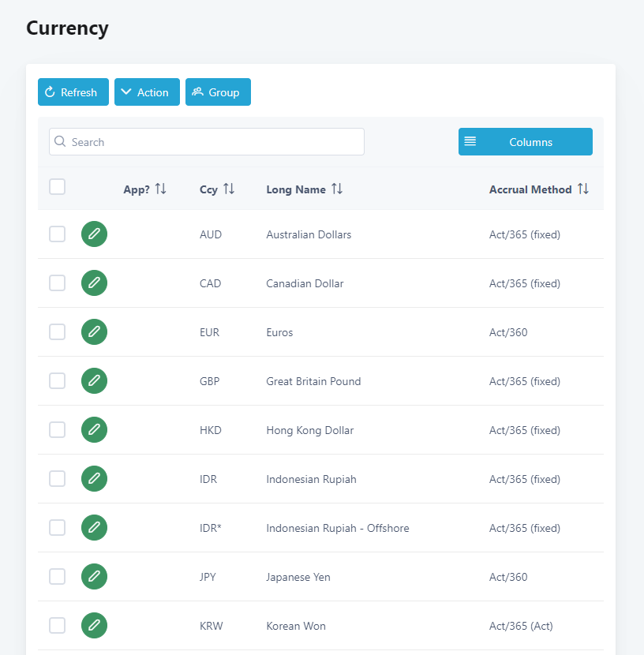Click the Refresh button
This screenshot has height=655, width=644.
71,92
